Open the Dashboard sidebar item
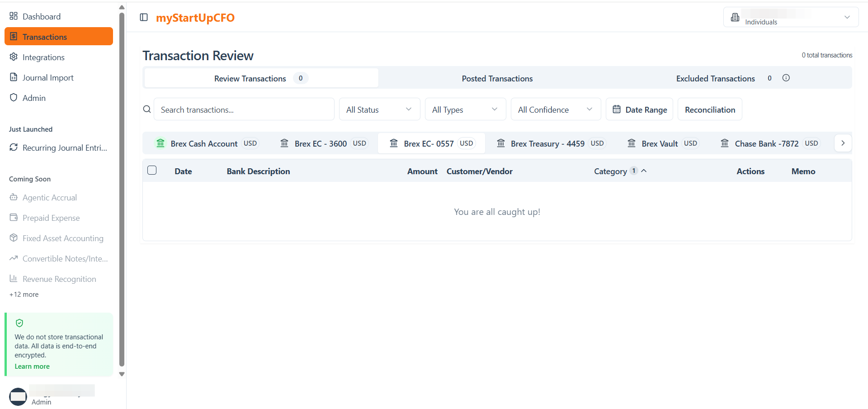 pyautogui.click(x=59, y=16)
